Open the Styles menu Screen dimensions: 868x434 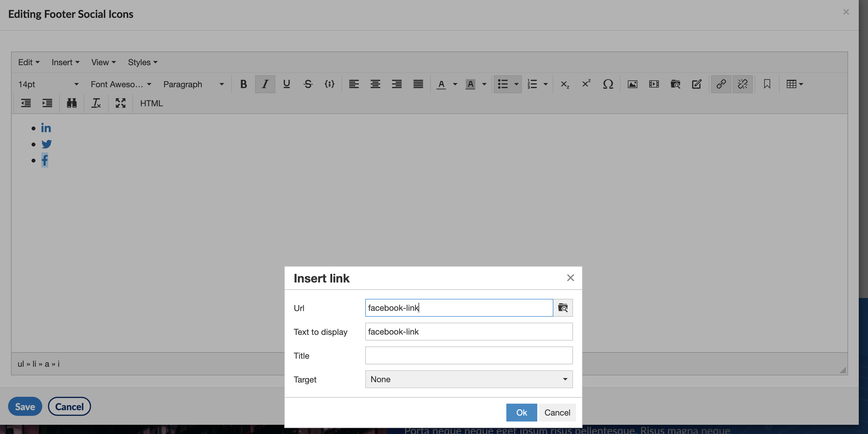pos(142,62)
